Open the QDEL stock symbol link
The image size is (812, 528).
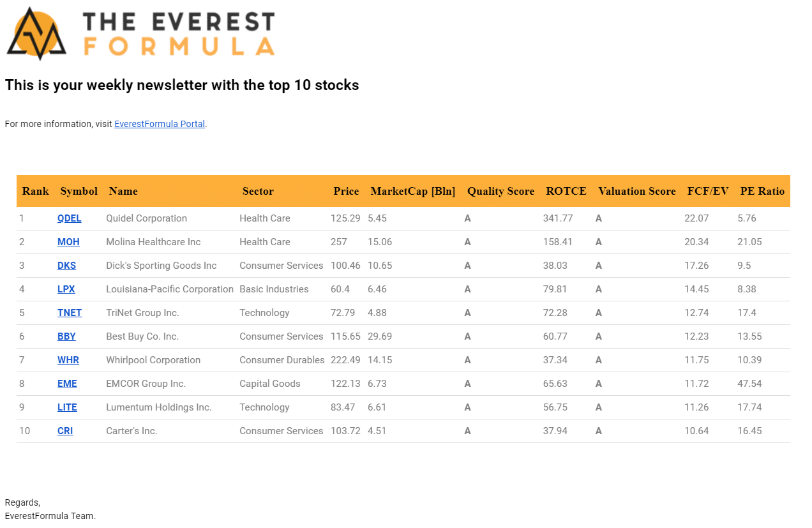pos(69,218)
